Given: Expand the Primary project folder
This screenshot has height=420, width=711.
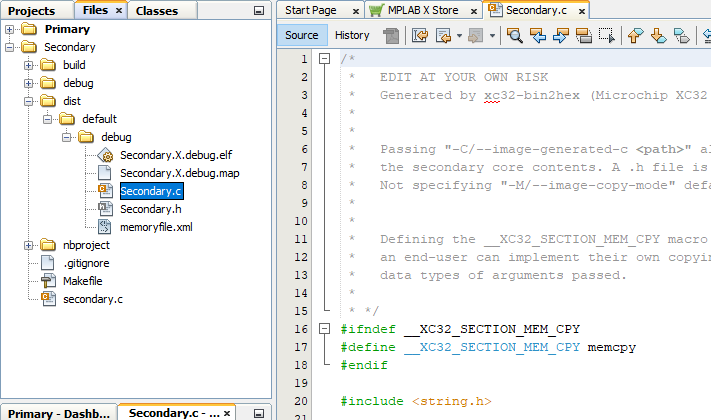Looking at the screenshot, I should [x=10, y=29].
